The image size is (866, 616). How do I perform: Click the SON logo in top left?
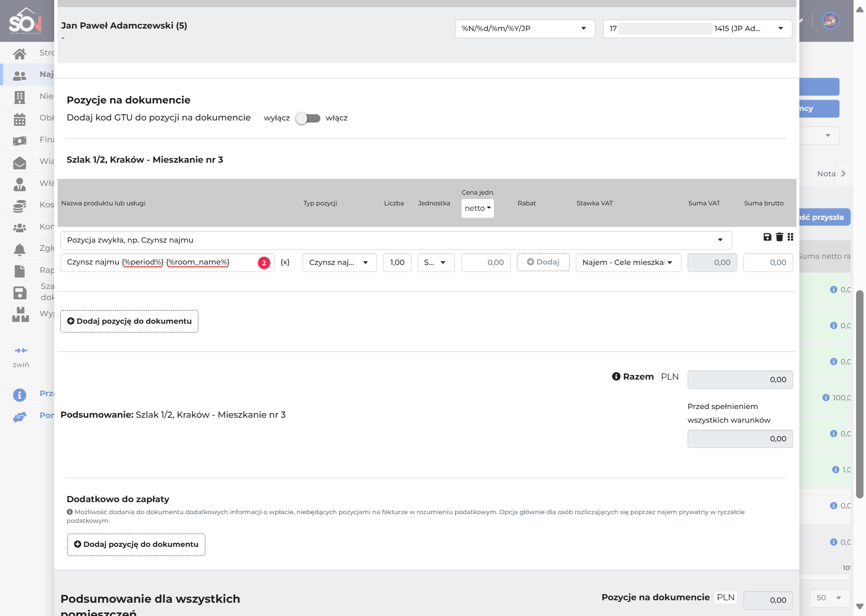tap(25, 21)
